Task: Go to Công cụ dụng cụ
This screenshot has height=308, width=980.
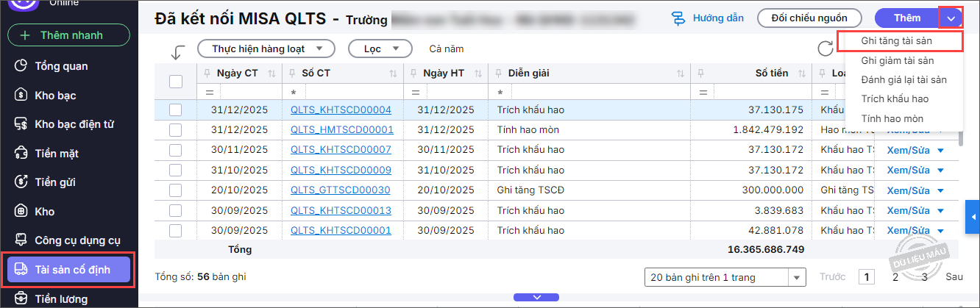Action: tap(77, 240)
